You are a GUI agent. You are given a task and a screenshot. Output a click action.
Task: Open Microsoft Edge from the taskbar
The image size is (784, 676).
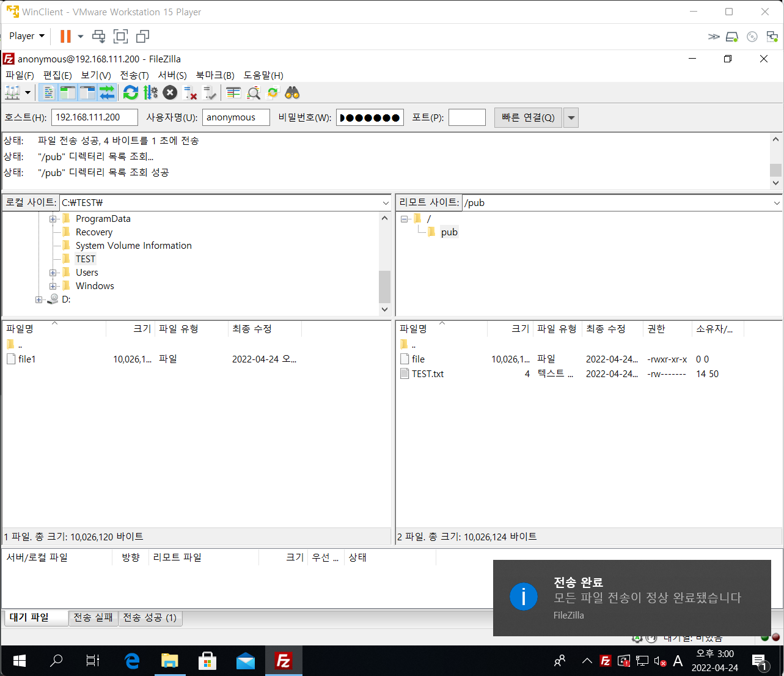coord(132,661)
